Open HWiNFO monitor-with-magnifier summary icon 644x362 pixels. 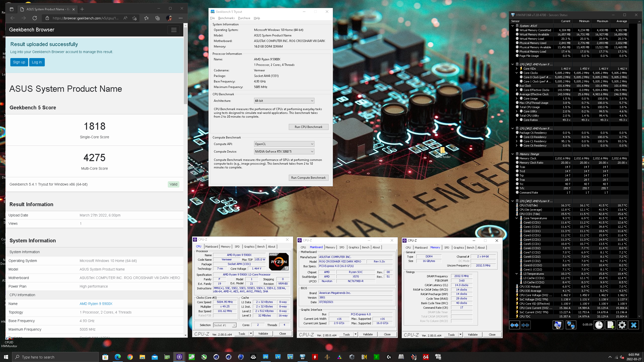coord(558,325)
